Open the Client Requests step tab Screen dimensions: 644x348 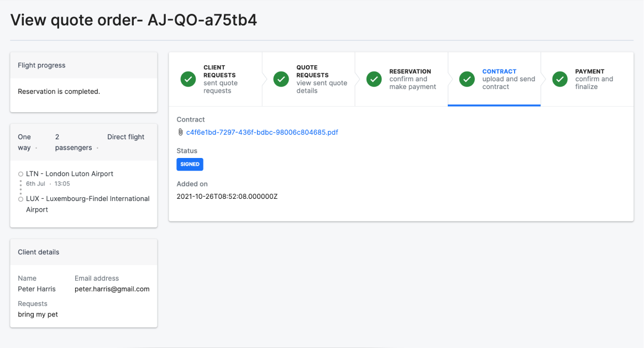pyautogui.click(x=219, y=79)
